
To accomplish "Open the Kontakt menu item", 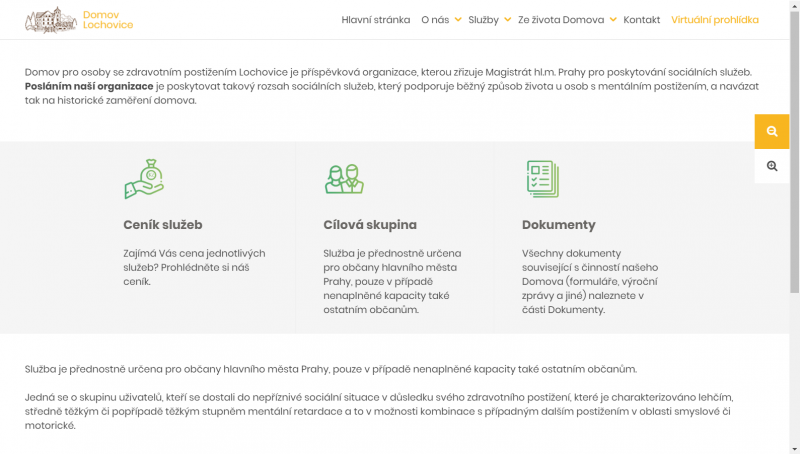I will 641,20.
